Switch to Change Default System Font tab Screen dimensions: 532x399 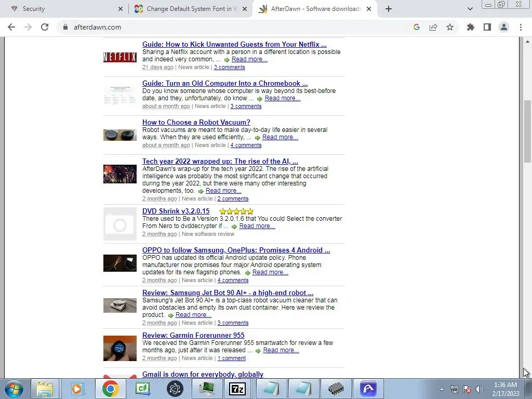point(192,9)
